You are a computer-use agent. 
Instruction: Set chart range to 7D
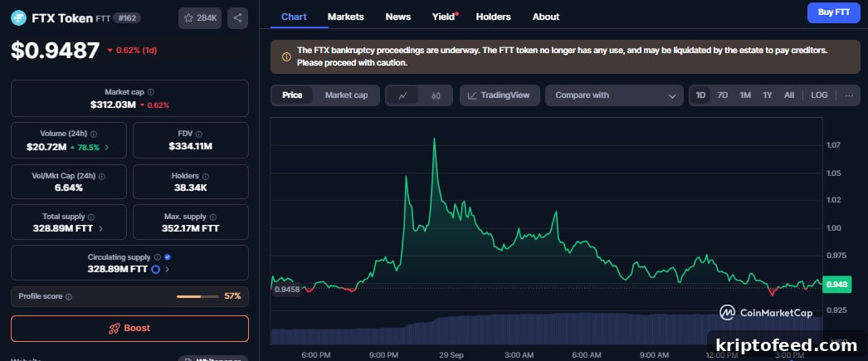pos(723,95)
